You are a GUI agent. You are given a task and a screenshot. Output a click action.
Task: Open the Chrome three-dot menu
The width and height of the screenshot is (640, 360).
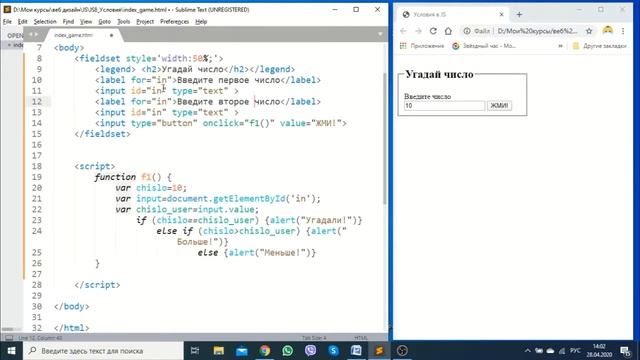pyautogui.click(x=623, y=31)
